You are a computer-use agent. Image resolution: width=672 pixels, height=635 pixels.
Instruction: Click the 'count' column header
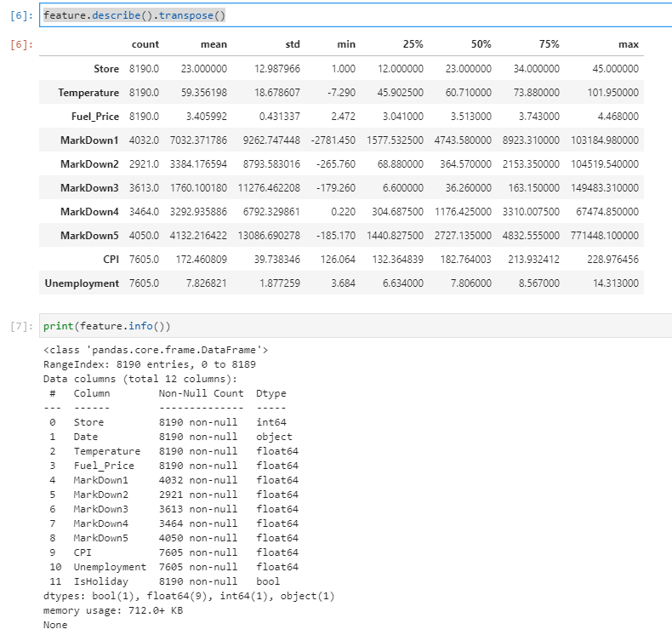coord(145,44)
